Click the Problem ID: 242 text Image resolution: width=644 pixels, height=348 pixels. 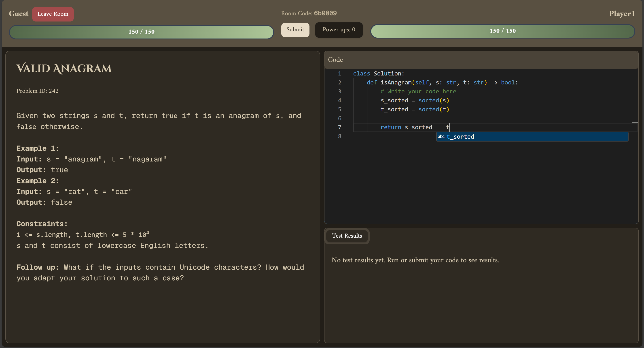click(x=38, y=91)
